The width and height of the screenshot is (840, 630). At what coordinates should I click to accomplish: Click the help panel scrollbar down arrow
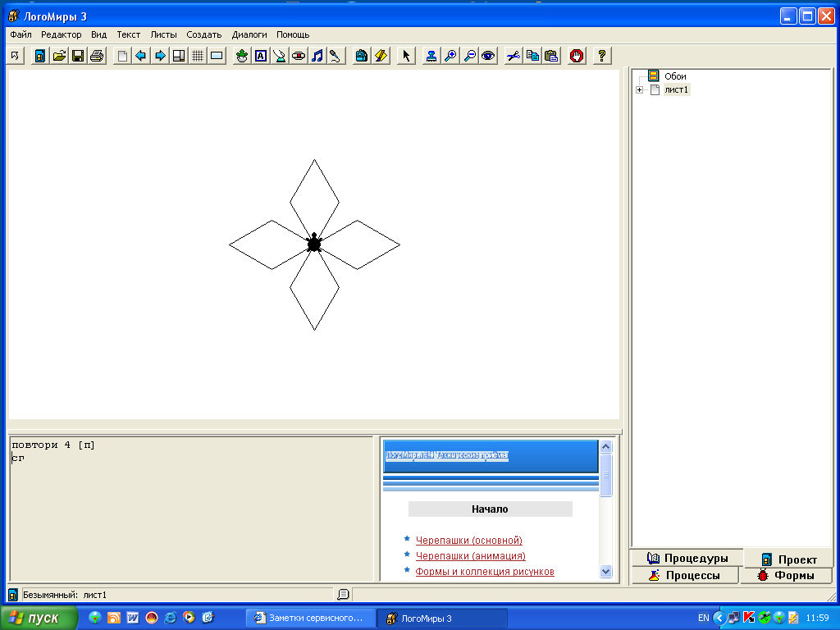(x=606, y=571)
